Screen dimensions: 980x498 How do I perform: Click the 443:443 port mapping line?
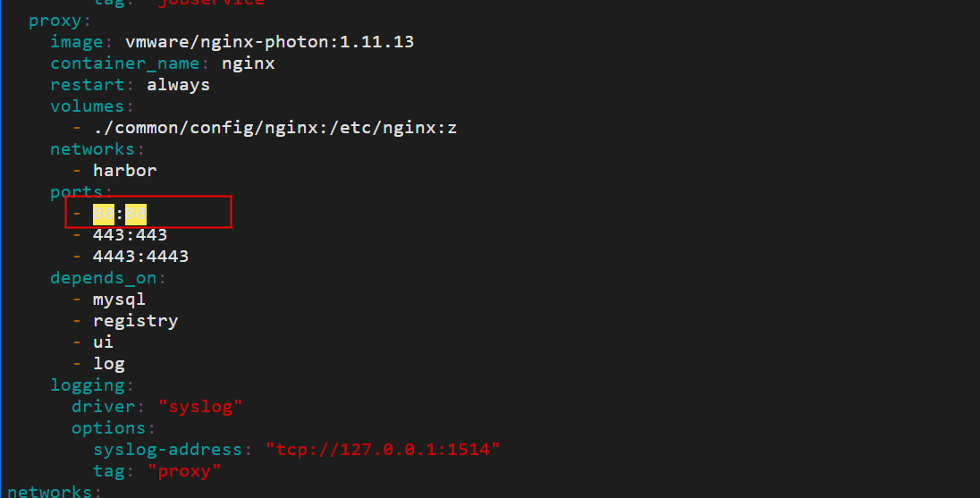[x=130, y=235]
